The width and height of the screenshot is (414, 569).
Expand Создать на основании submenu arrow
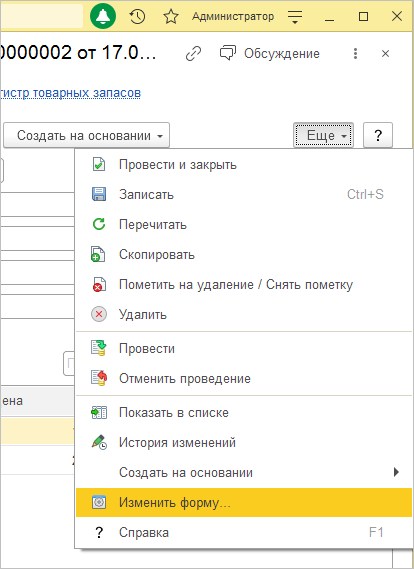coord(396,472)
